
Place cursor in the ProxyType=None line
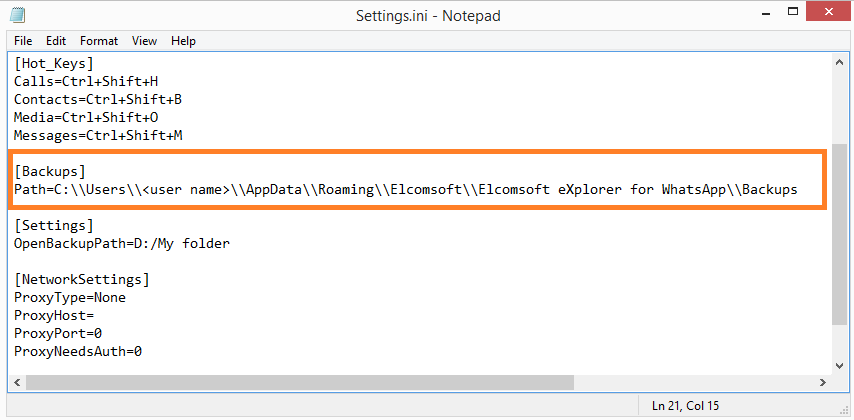tap(70, 297)
